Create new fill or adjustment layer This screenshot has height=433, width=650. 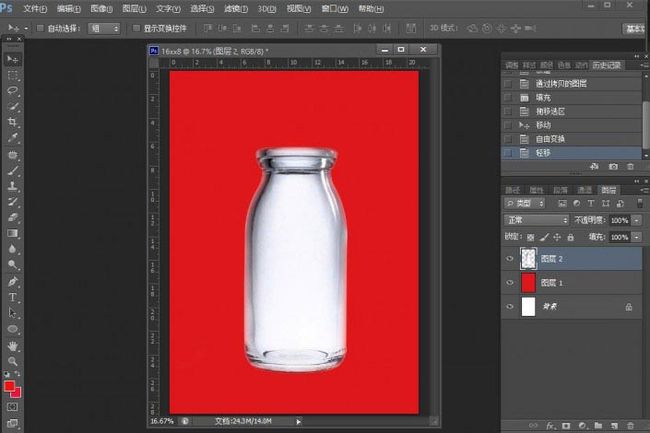pyautogui.click(x=582, y=426)
